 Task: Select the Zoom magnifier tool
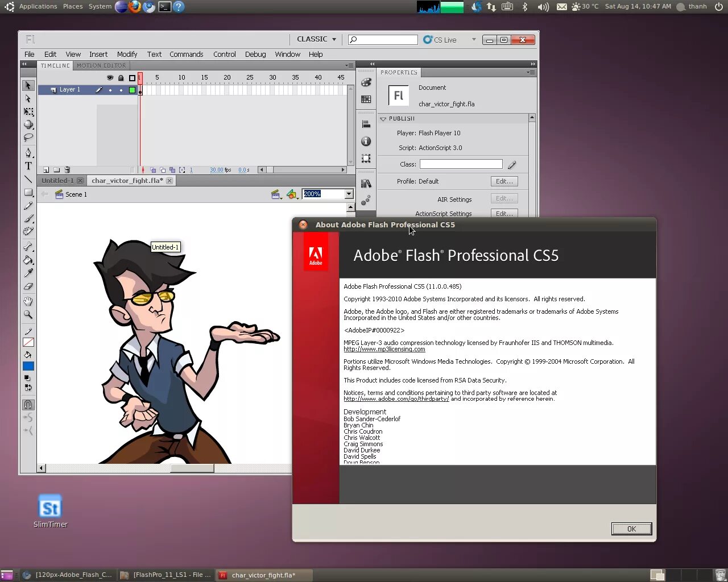click(x=28, y=314)
